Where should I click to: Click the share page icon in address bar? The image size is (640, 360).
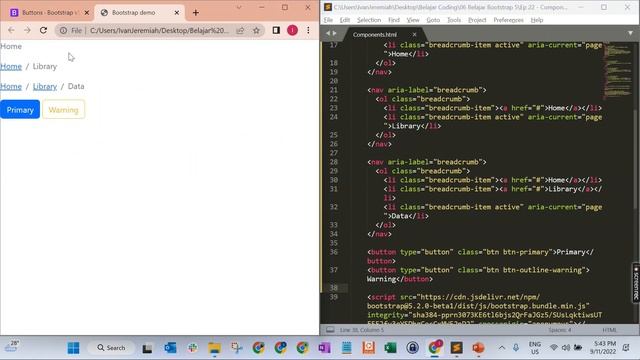pos(240,31)
